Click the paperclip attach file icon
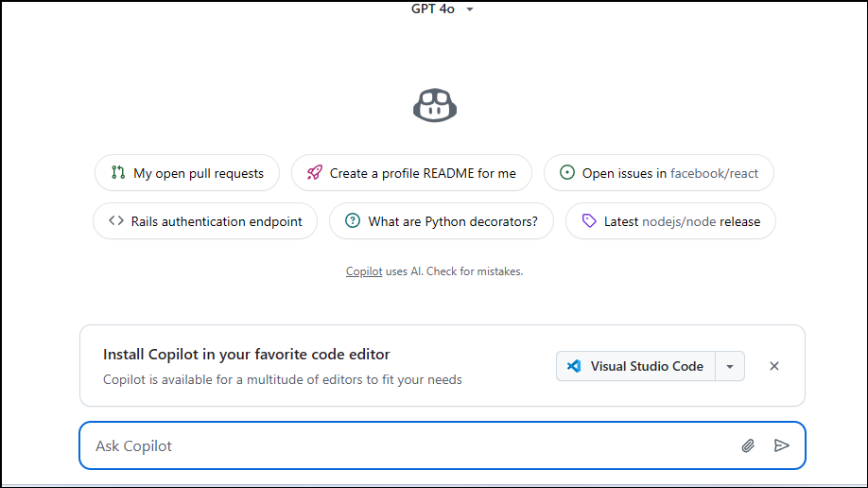This screenshot has width=868, height=488. point(748,445)
